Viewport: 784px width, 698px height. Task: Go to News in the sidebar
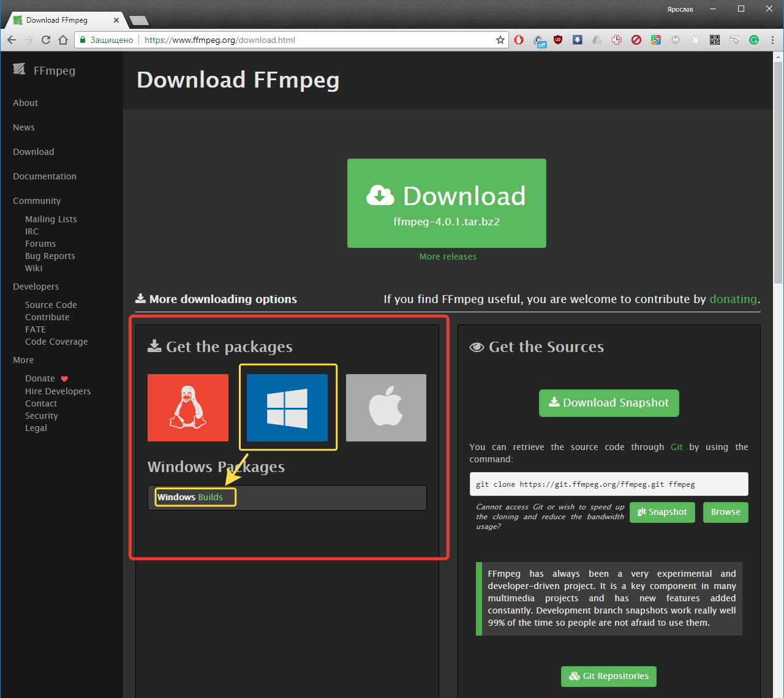(24, 127)
